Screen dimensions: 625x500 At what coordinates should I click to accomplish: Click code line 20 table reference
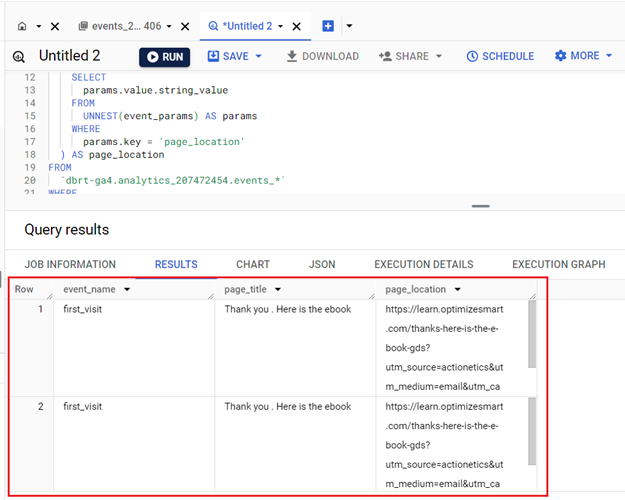(x=173, y=180)
